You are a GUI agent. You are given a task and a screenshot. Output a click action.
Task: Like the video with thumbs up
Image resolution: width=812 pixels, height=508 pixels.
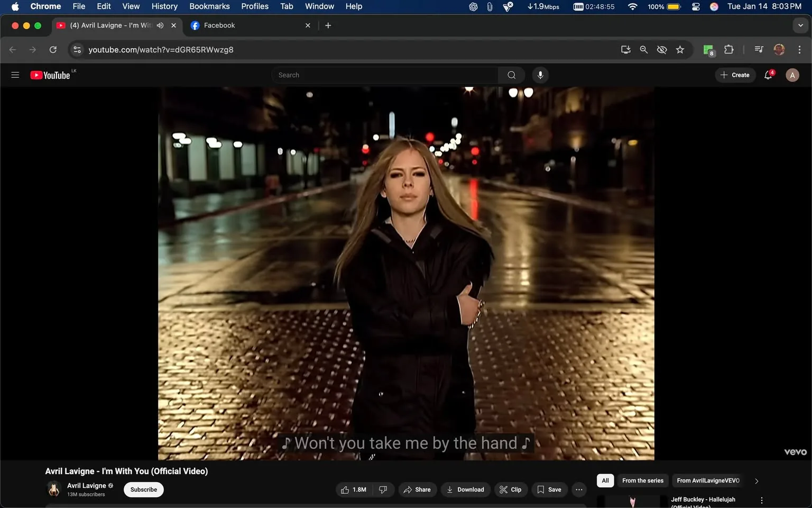pos(345,489)
